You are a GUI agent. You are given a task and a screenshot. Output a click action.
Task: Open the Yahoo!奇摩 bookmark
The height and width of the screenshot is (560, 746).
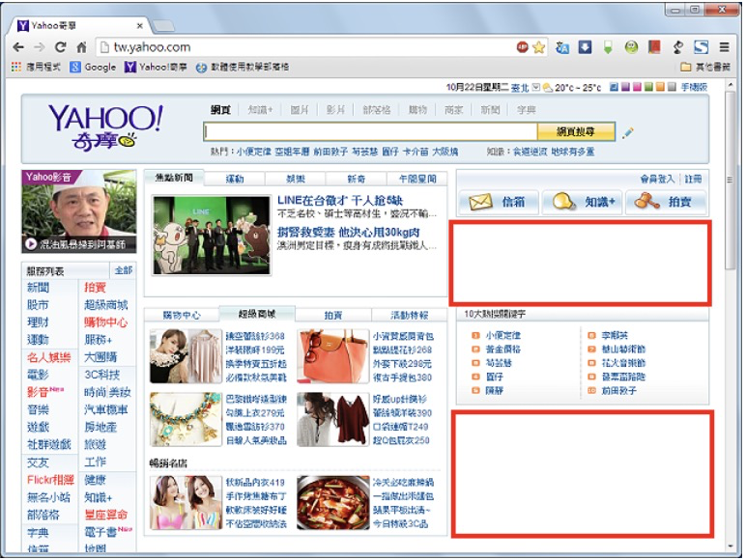156,67
